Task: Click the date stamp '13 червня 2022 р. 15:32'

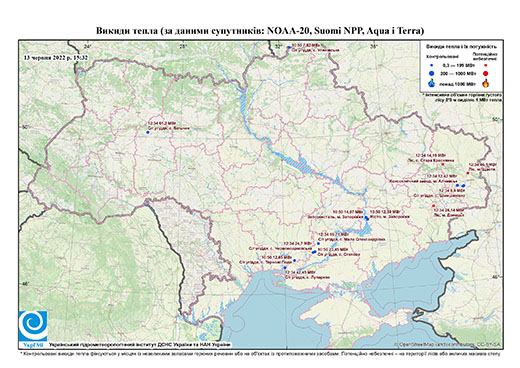Action: click(x=56, y=57)
